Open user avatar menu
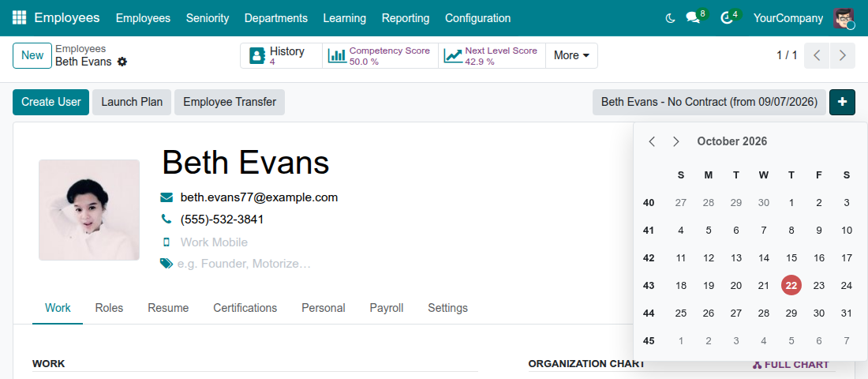Viewport: 868px width, 379px height. pos(844,18)
